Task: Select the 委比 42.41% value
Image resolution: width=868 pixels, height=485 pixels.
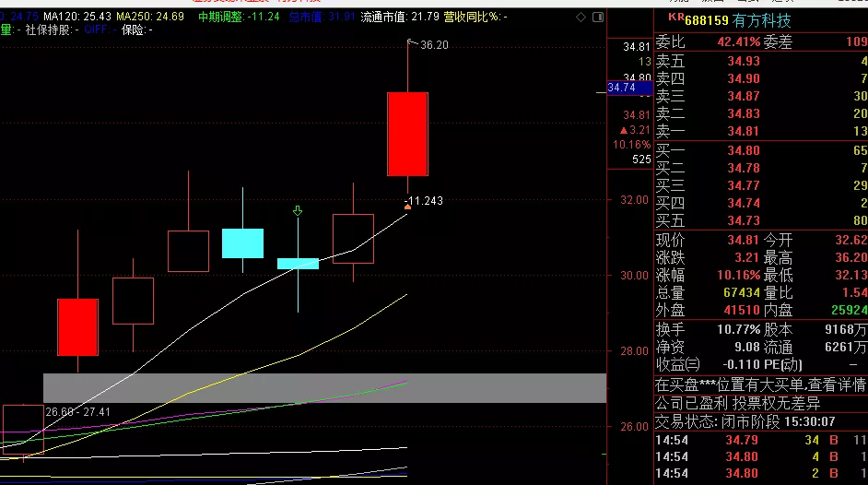Action: (x=738, y=42)
